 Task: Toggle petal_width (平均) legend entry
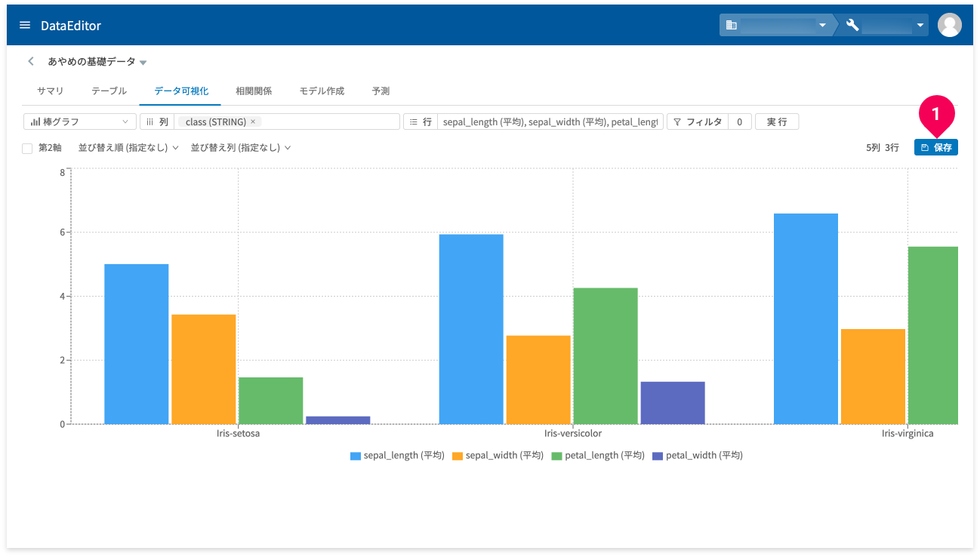pos(698,455)
